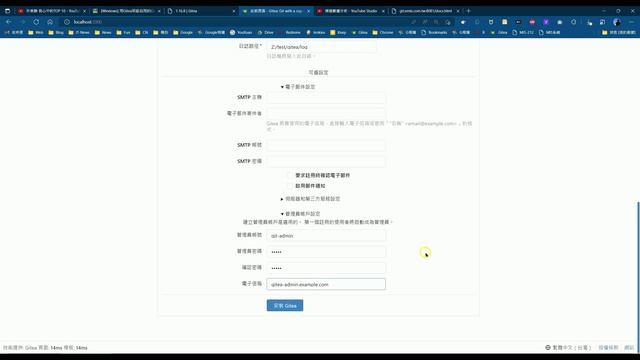
Task: Click the SMTP 帳號 input field
Action: [326, 145]
